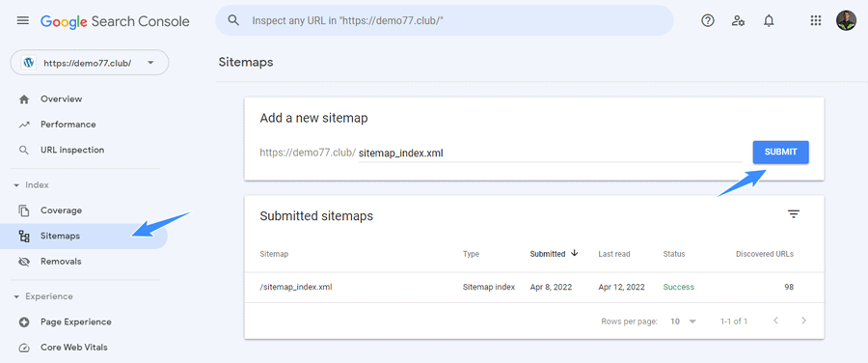Click the Sitemap index type cell

click(x=489, y=287)
